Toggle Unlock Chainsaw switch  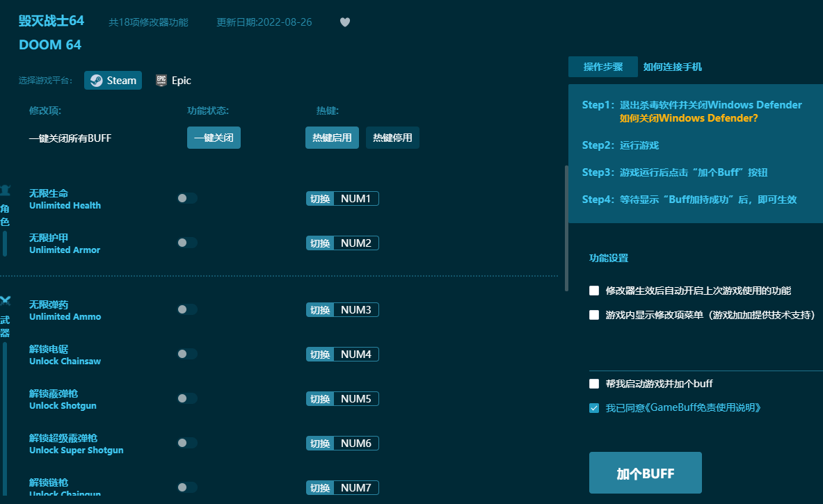186,354
